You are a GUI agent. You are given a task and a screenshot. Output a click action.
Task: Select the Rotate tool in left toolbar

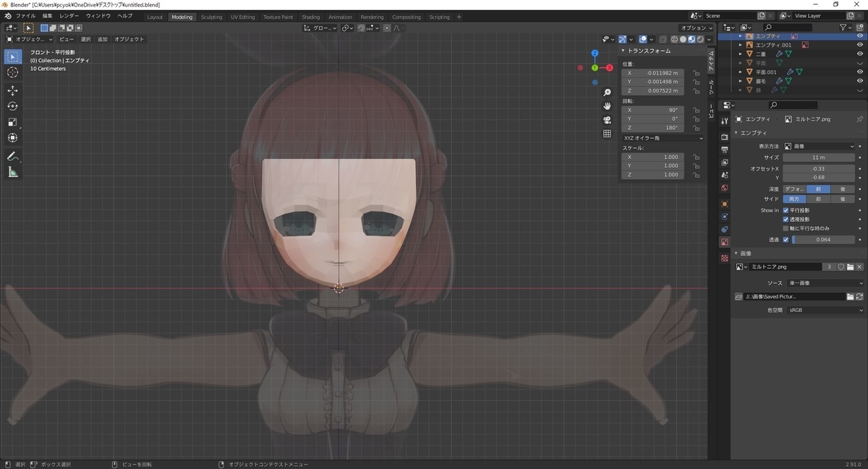point(12,106)
